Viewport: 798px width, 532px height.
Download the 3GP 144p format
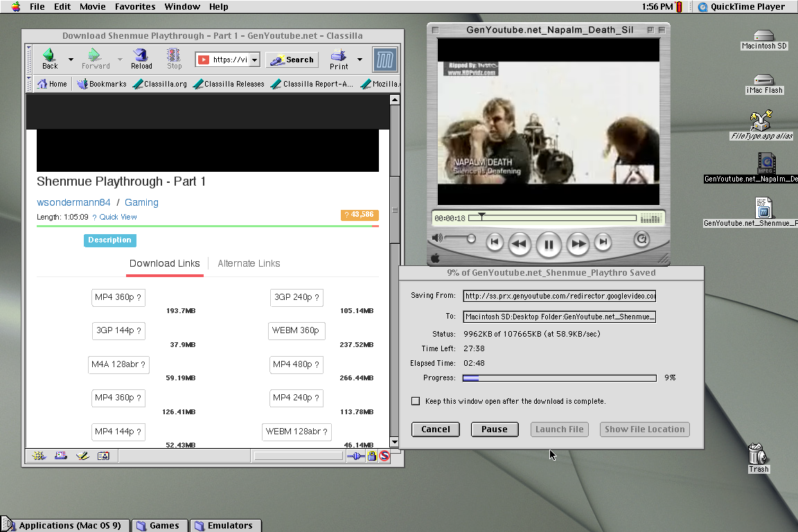[x=118, y=330]
